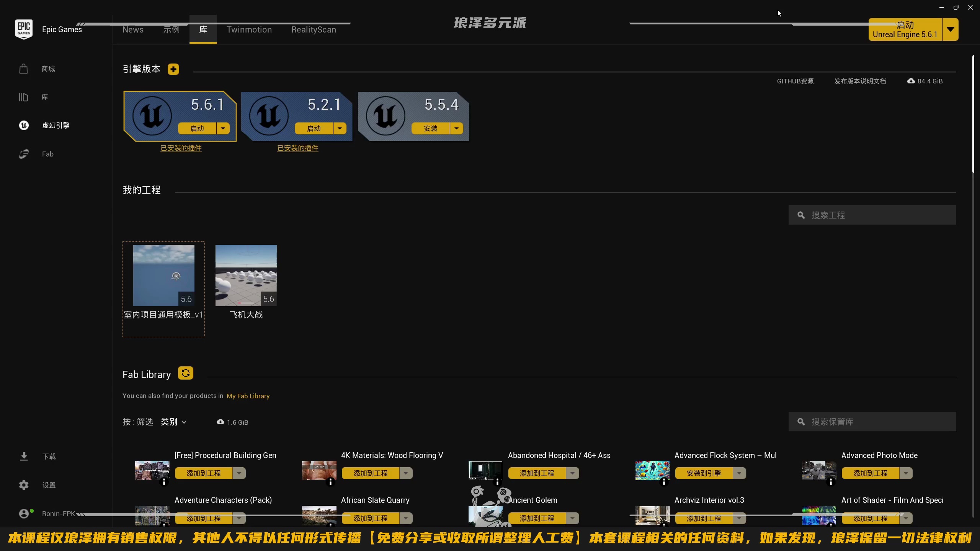Screen dimensions: 980x551
Task: Click the Epic Games logo
Action: click(24, 29)
